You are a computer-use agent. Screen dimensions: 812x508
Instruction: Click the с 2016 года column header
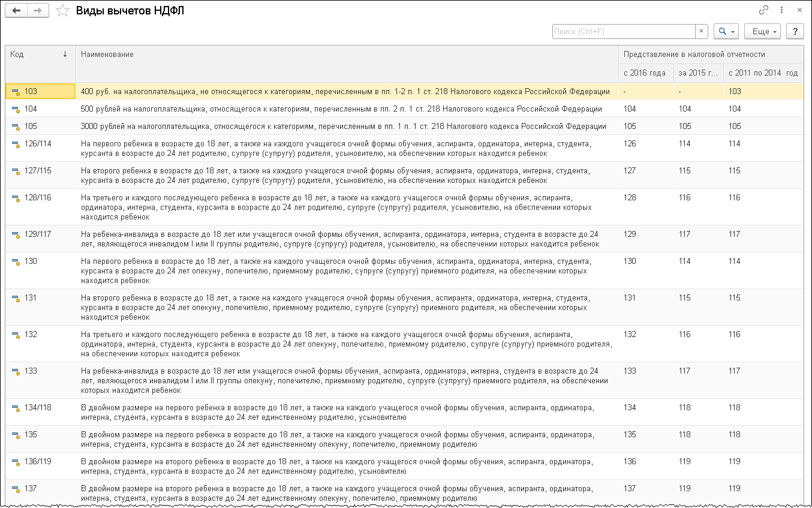click(645, 73)
